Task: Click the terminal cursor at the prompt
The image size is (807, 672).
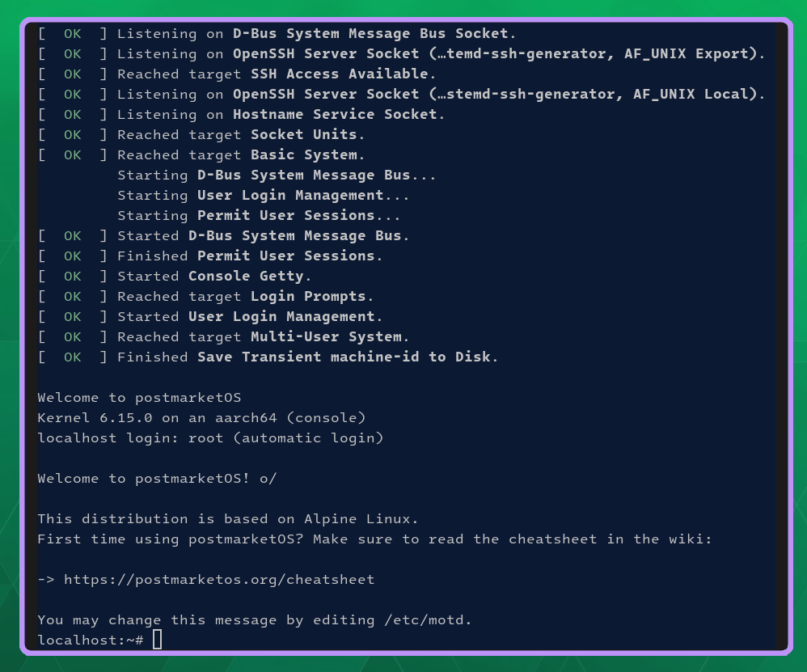Action: [x=158, y=640]
